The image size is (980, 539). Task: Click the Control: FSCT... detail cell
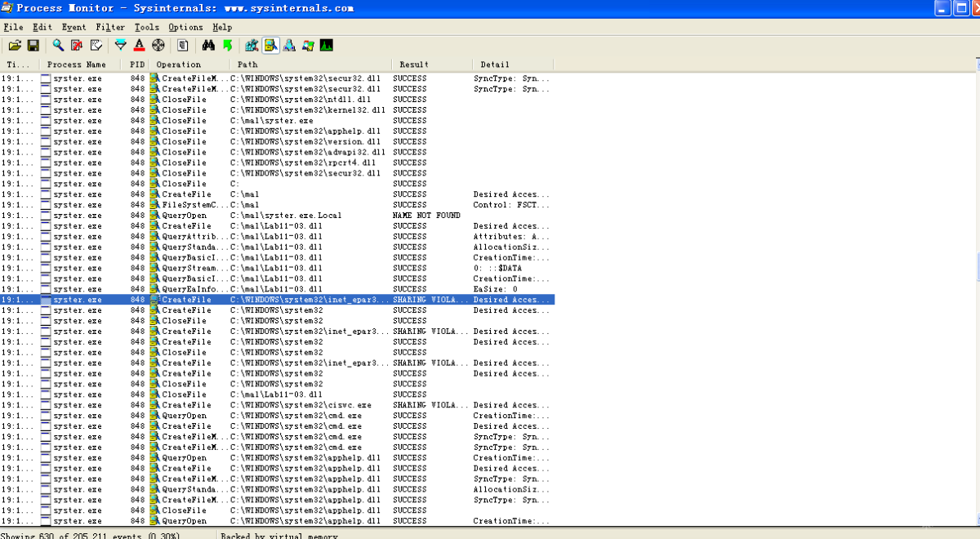coord(511,205)
